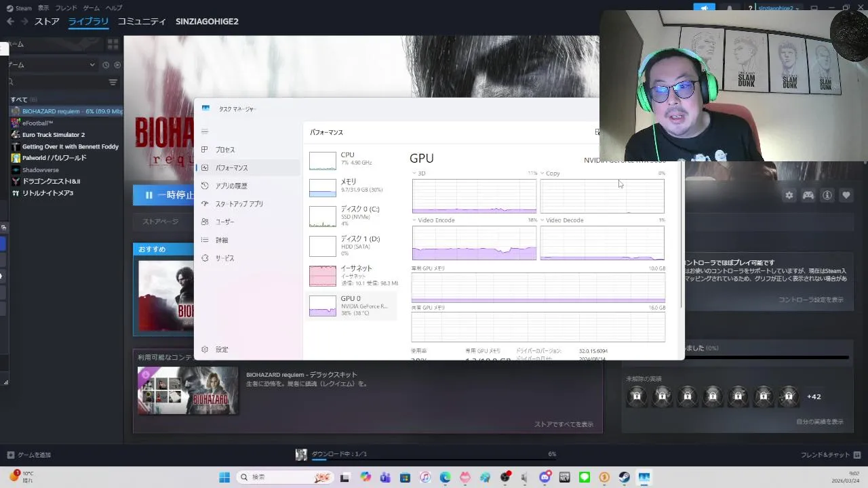Select 詳細 in Task Manager sidebar
Screen dimensions: 868x488
pos(248,240)
